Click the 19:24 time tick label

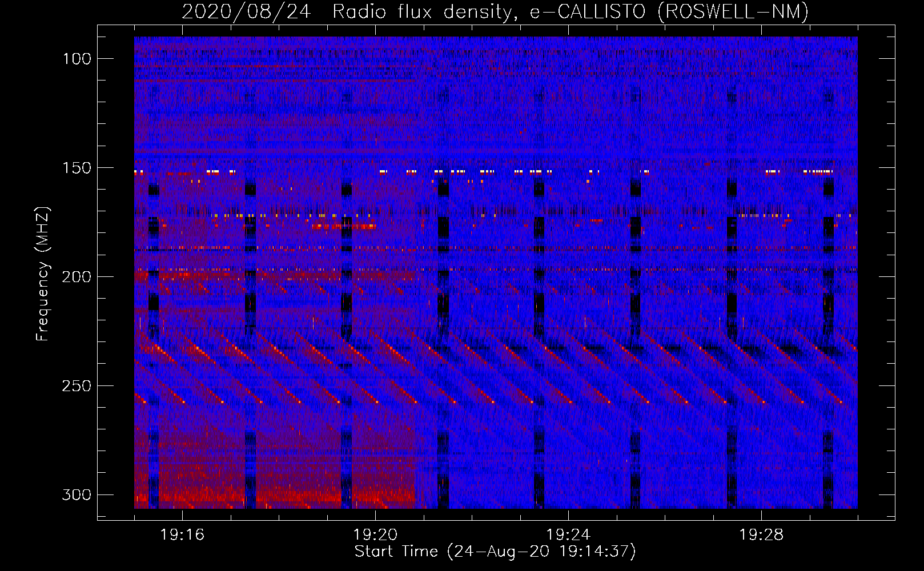[568, 535]
